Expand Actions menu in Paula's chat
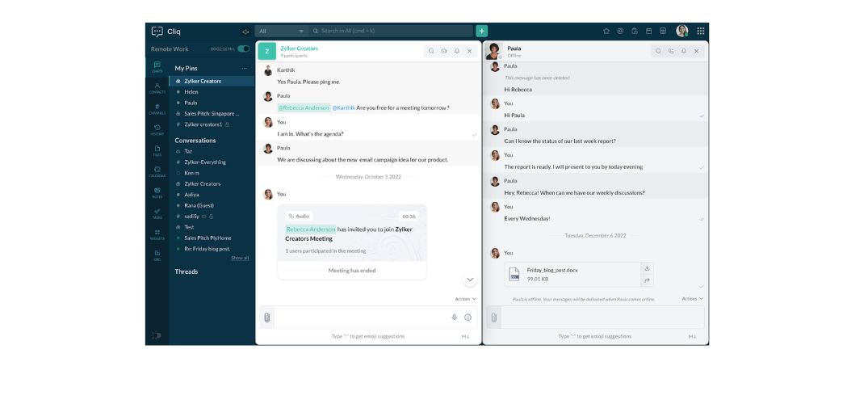 click(x=692, y=299)
